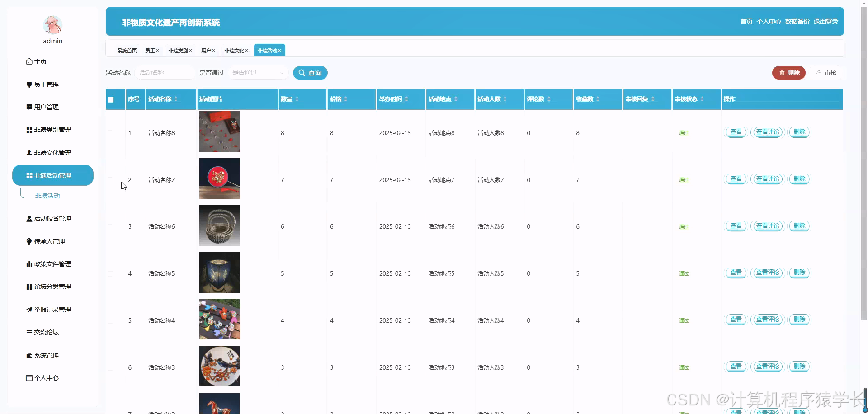Click the 员工管理 sidebar icon
This screenshot has width=868, height=414.
click(x=29, y=85)
